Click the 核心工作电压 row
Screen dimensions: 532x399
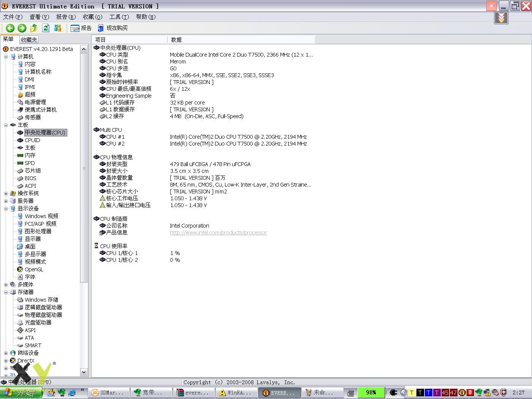(203, 198)
